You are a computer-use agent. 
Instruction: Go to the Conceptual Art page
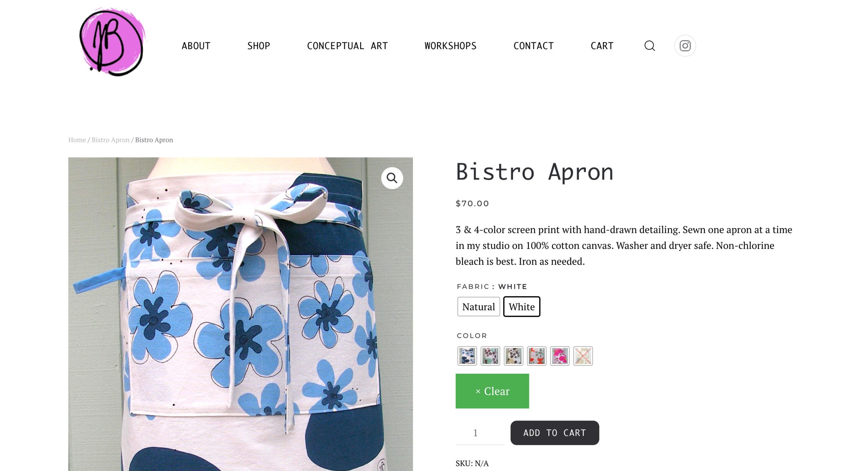pyautogui.click(x=347, y=46)
